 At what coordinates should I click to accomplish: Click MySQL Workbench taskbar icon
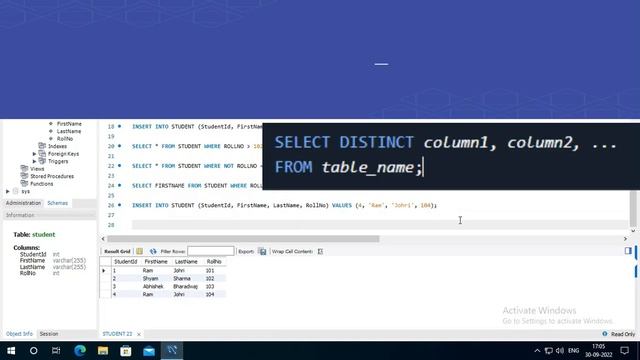[172, 350]
